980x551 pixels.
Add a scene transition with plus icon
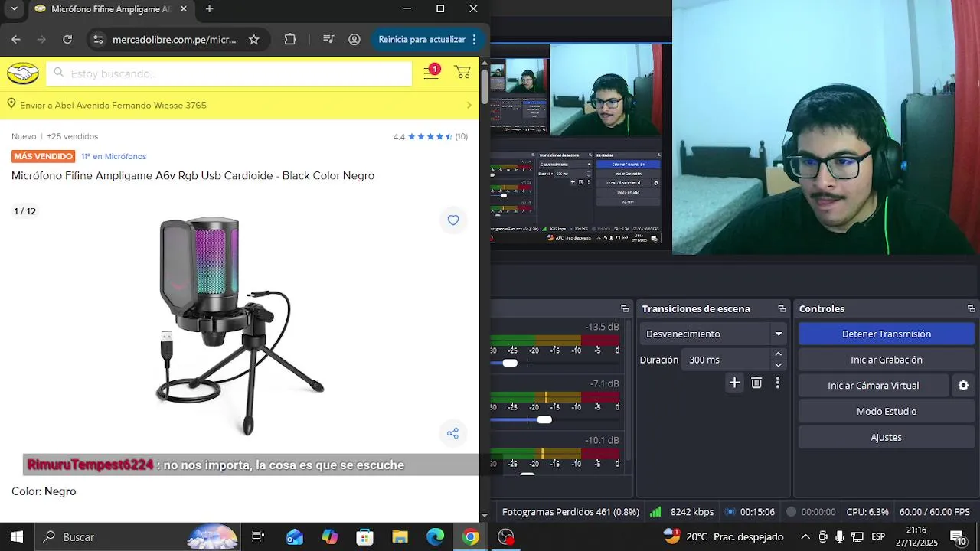point(734,383)
